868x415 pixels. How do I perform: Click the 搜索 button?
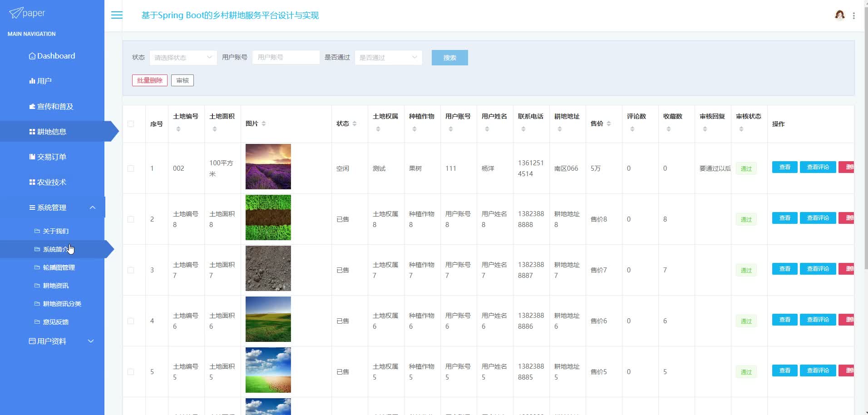[449, 58]
